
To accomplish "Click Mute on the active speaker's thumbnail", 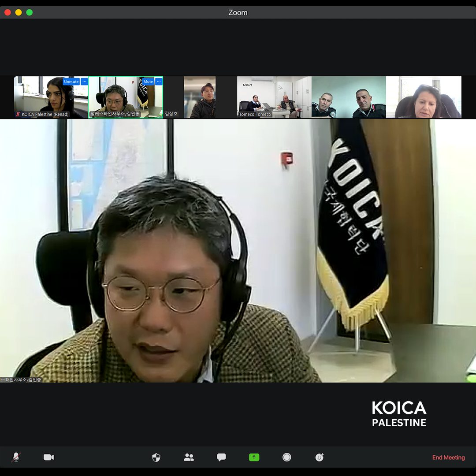I will pyautogui.click(x=148, y=82).
